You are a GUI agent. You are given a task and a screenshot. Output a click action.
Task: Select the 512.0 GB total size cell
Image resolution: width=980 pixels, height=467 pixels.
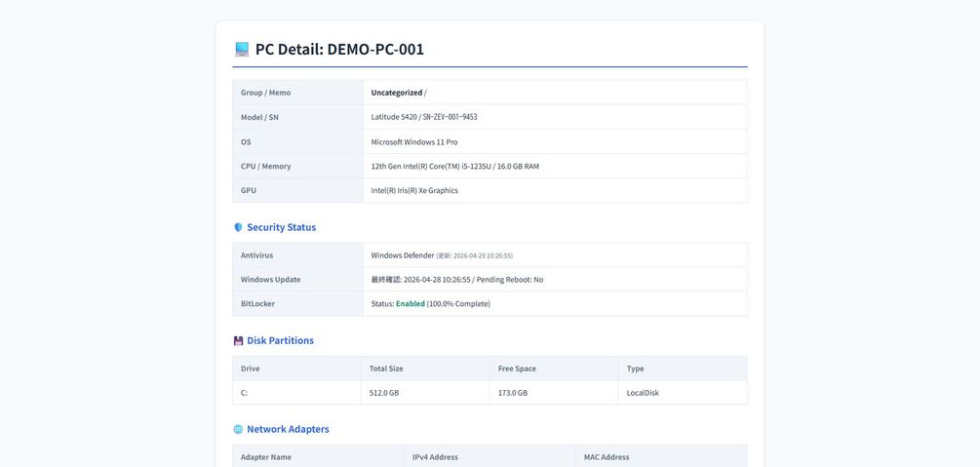(x=425, y=393)
